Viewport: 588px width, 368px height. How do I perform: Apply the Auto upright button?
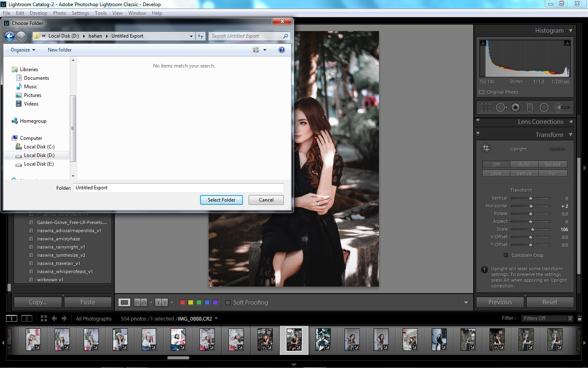[x=524, y=164]
